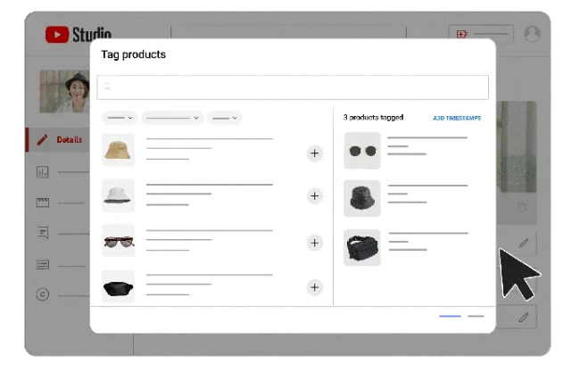The height and width of the screenshot is (373, 588).
Task: Expand the middle wide filter dropdown
Action: tap(171, 118)
